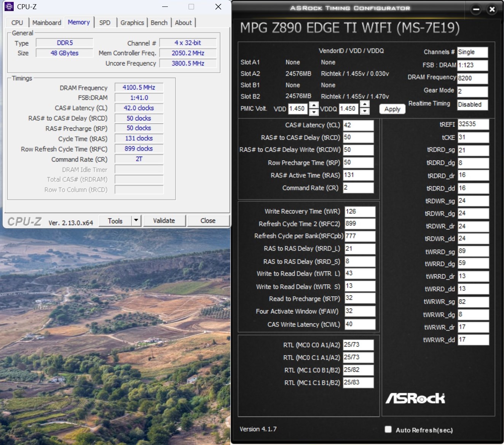Select the Graphics tab
This screenshot has width=504, height=445.
(132, 23)
